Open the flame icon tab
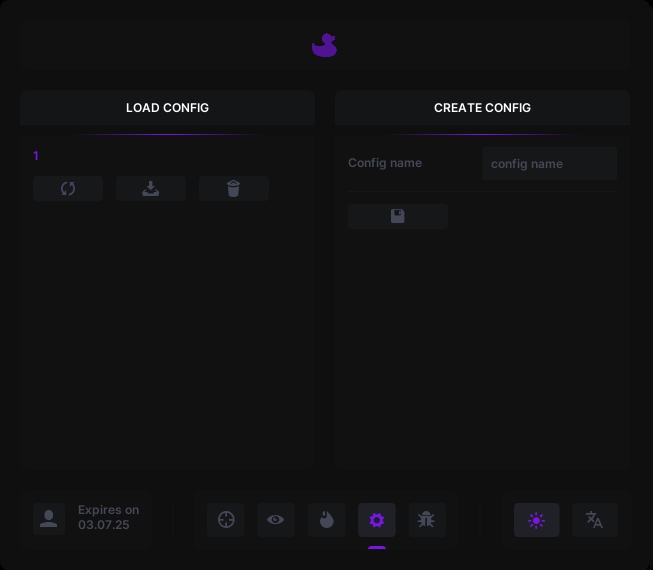Screen dimensions: 653x570 click(x=327, y=520)
